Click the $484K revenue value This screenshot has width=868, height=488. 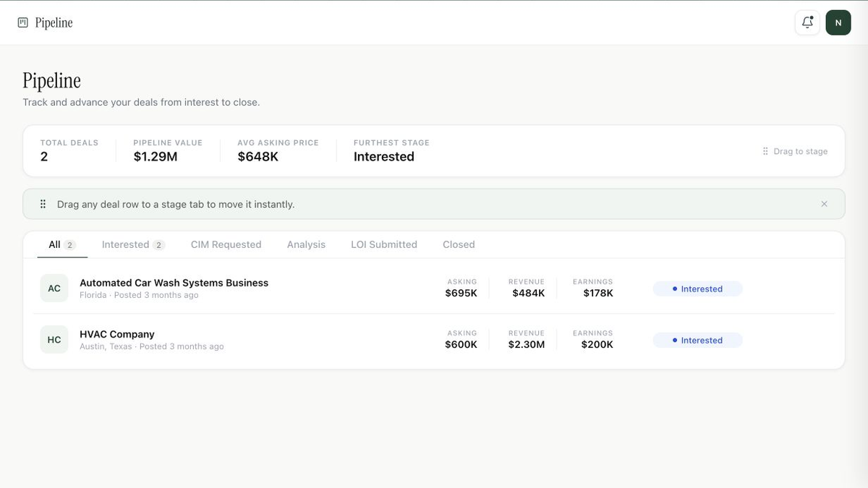pos(529,293)
